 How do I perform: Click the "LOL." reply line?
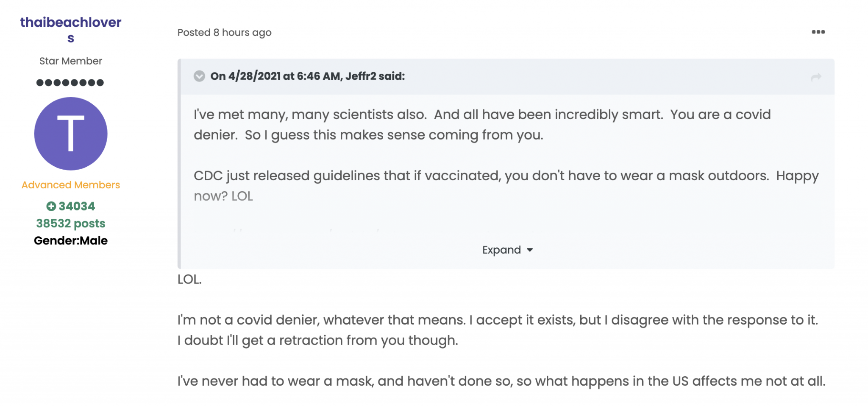click(189, 280)
